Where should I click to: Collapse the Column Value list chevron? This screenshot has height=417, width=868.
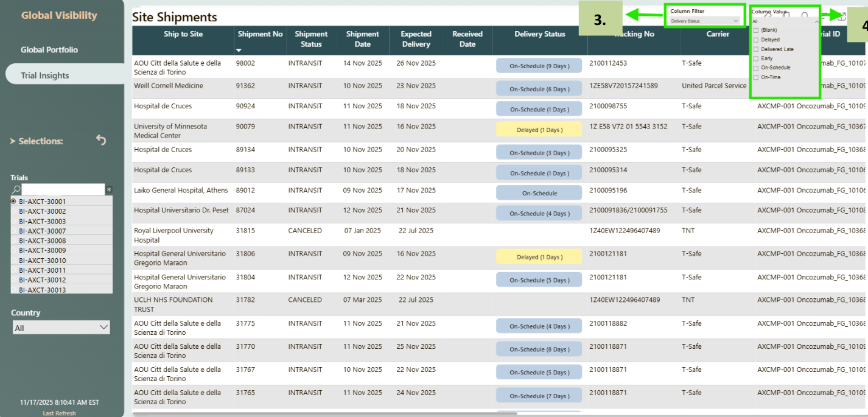pos(816,21)
